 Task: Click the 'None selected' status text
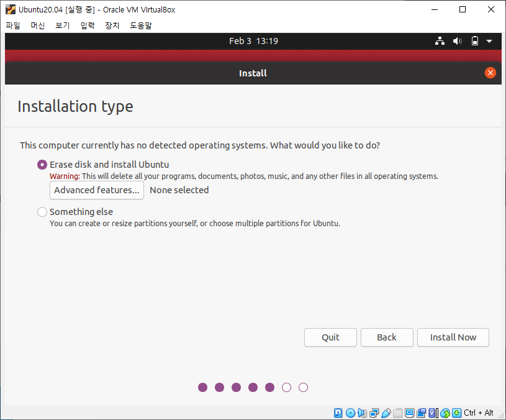(179, 190)
